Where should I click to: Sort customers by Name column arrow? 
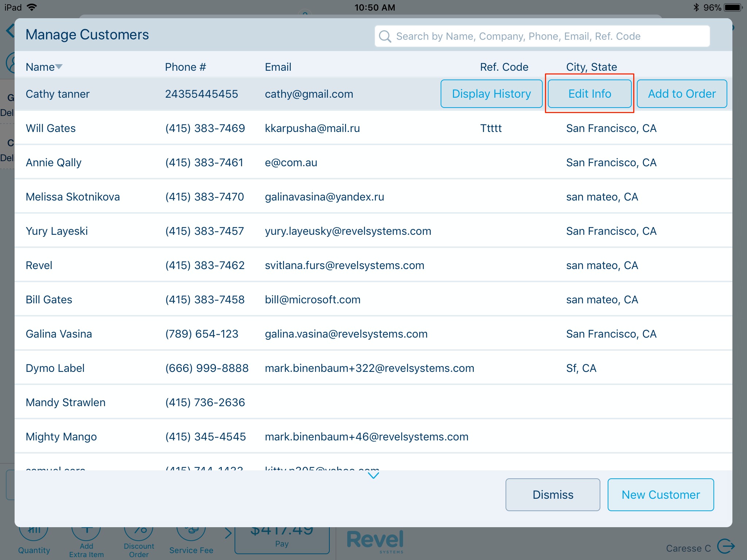[58, 67]
